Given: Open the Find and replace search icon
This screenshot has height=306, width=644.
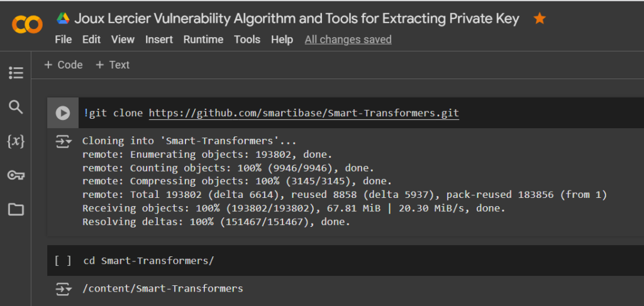Looking at the screenshot, I should (16, 107).
